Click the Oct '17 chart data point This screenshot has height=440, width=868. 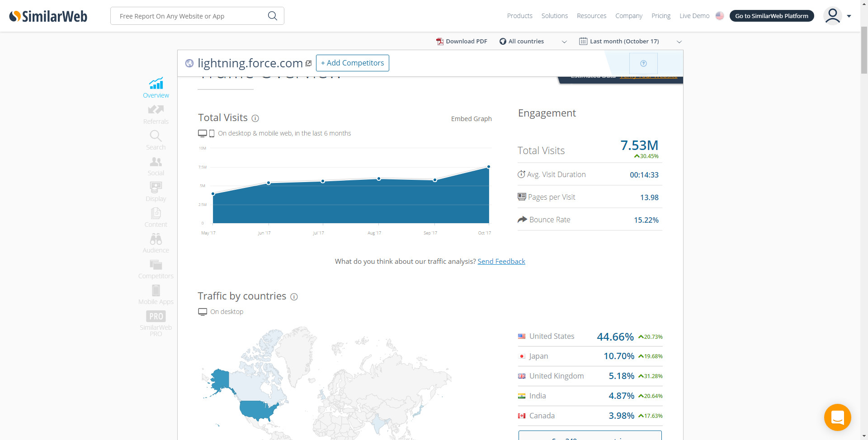(489, 167)
